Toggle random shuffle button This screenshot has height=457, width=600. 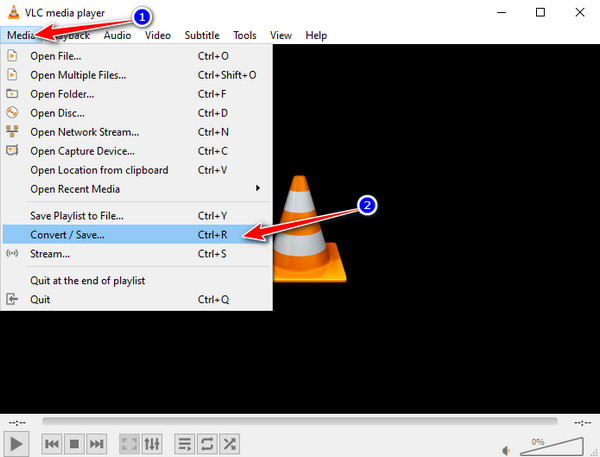[230, 444]
